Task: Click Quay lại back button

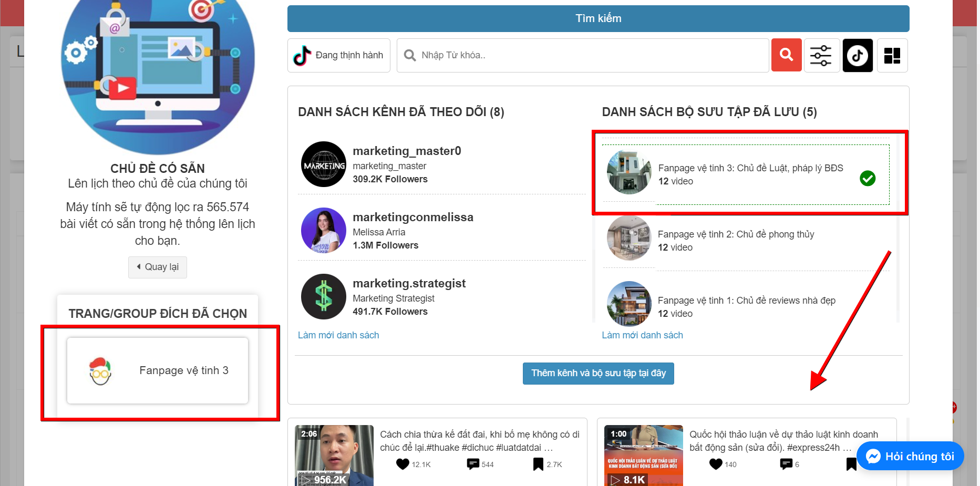Action: pos(158,267)
